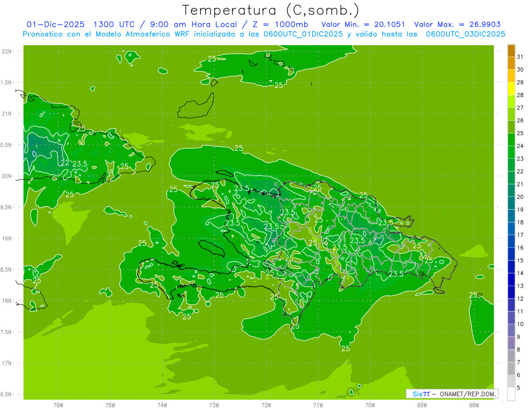Click the "Valor Max. = 26.9903" text
The height and width of the screenshot is (411, 532).
click(457, 24)
